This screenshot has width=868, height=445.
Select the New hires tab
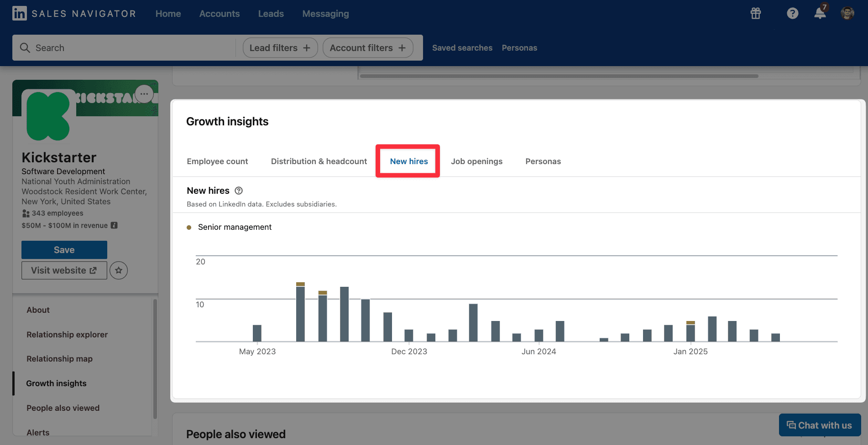(x=409, y=161)
